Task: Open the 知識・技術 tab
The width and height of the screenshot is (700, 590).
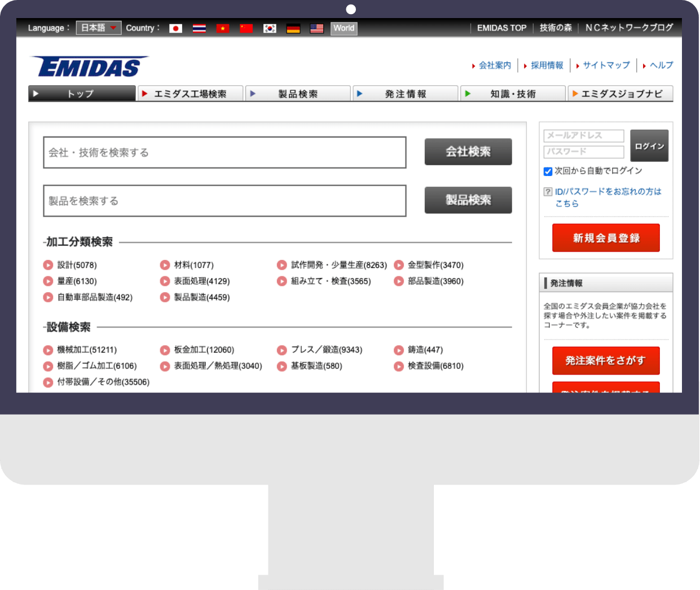Action: (513, 94)
